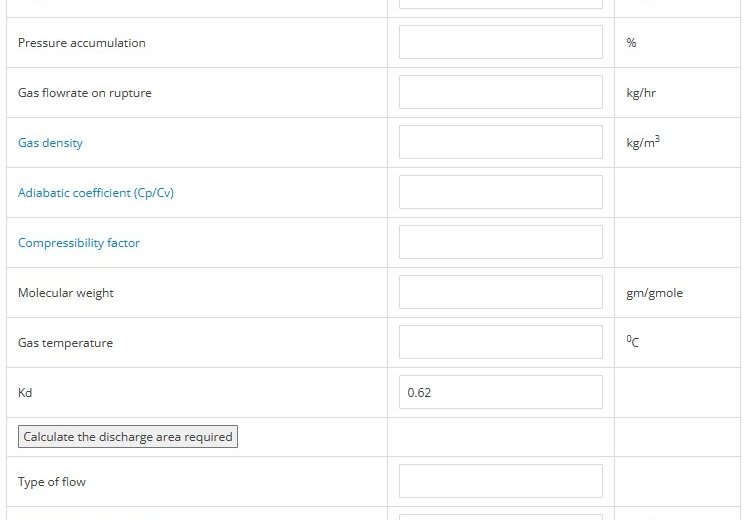744x520 pixels.
Task: Click the Gas flowrate on rupture label
Action: [x=84, y=93]
